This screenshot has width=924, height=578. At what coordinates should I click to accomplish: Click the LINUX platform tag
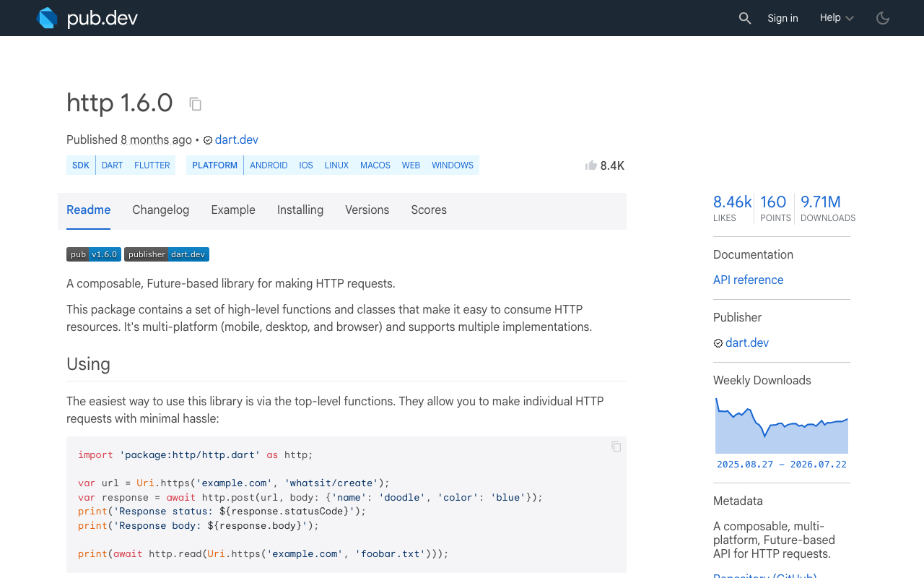click(336, 165)
